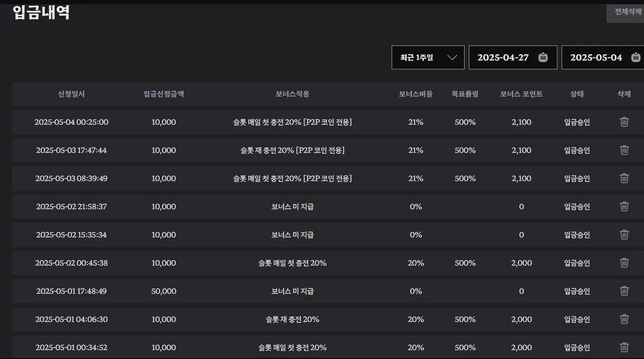The width and height of the screenshot is (644, 359).
Task: Open the 최근 1주일 period dropdown
Action: coord(428,57)
